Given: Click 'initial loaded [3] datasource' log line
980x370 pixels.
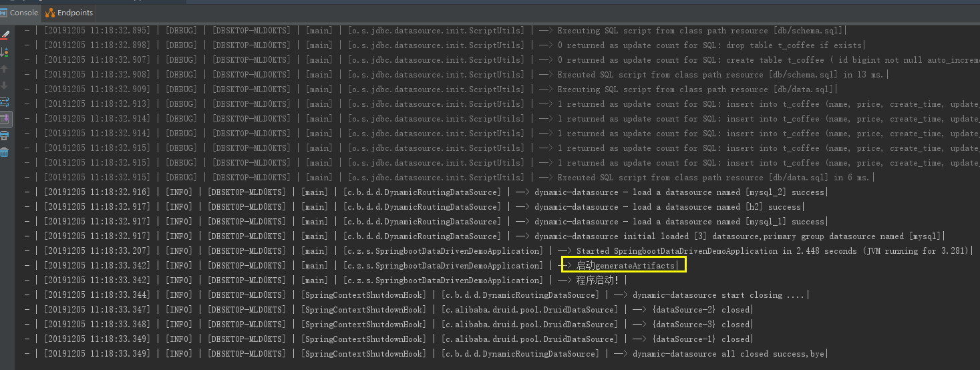Looking at the screenshot, I should [x=484, y=236].
